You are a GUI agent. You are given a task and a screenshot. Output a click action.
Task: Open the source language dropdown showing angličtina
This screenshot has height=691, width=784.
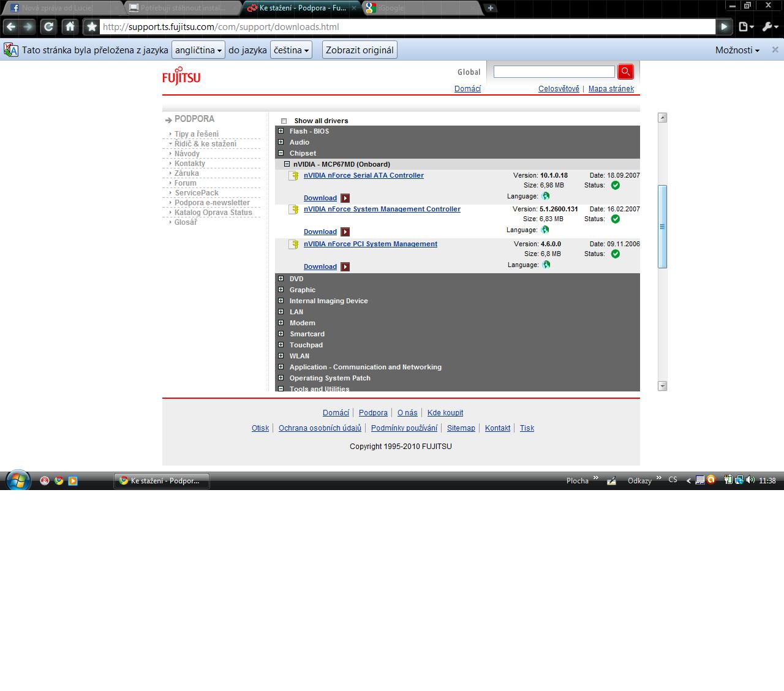click(198, 50)
